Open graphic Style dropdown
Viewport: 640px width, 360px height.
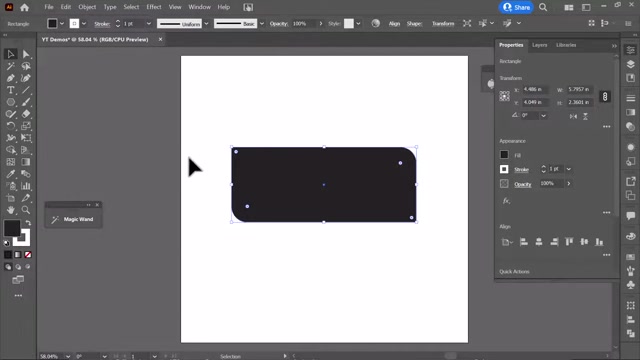[358, 24]
